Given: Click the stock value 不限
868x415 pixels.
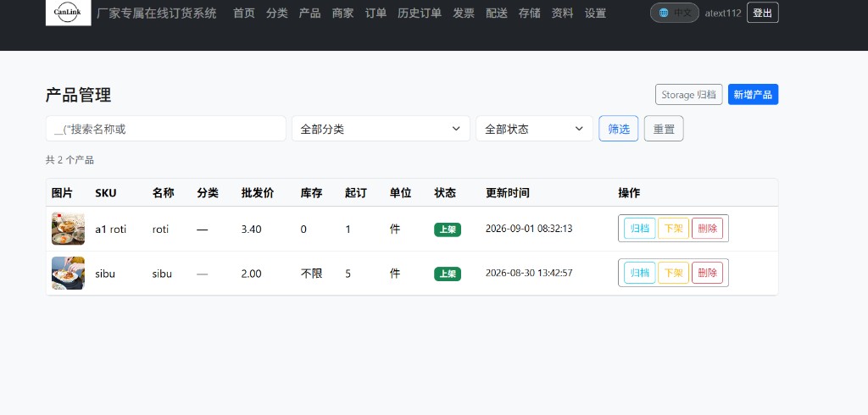Looking at the screenshot, I should click(311, 274).
